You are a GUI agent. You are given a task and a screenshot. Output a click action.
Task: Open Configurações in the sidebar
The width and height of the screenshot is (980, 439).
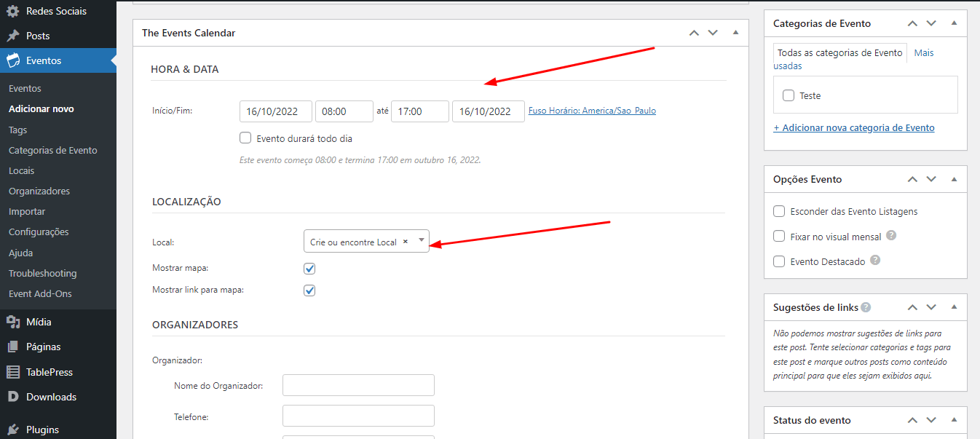click(x=39, y=232)
